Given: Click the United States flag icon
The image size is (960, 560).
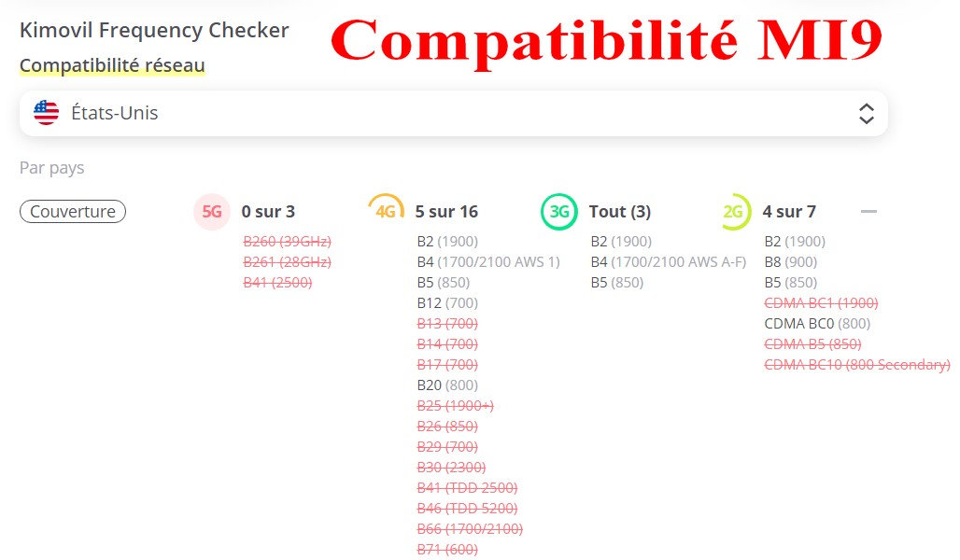Looking at the screenshot, I should click(x=47, y=113).
